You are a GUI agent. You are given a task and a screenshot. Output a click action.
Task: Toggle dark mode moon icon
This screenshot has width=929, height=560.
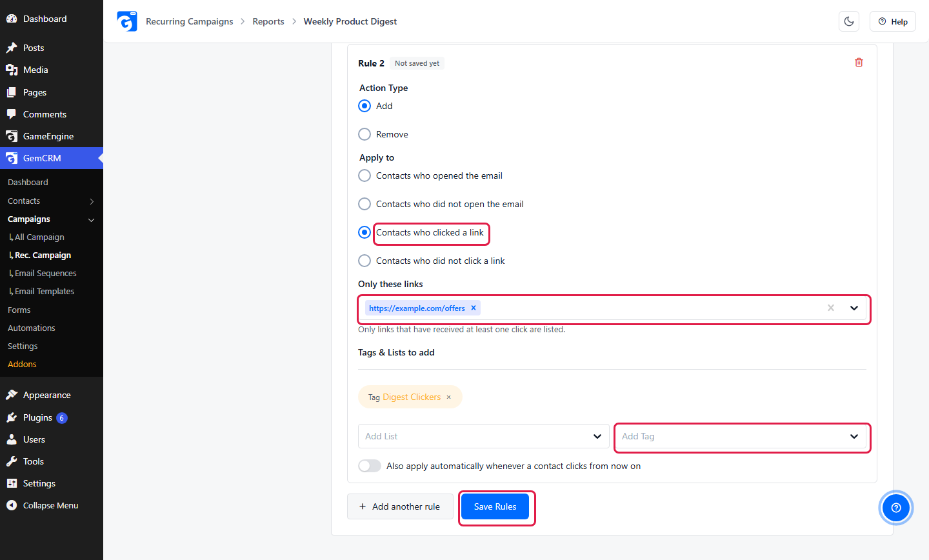pyautogui.click(x=849, y=21)
